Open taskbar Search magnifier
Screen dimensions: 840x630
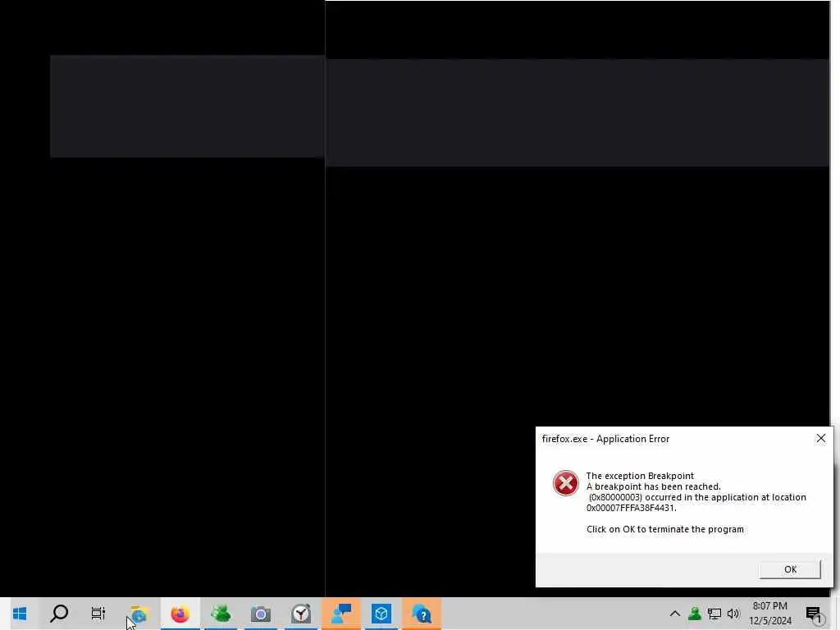(59, 614)
